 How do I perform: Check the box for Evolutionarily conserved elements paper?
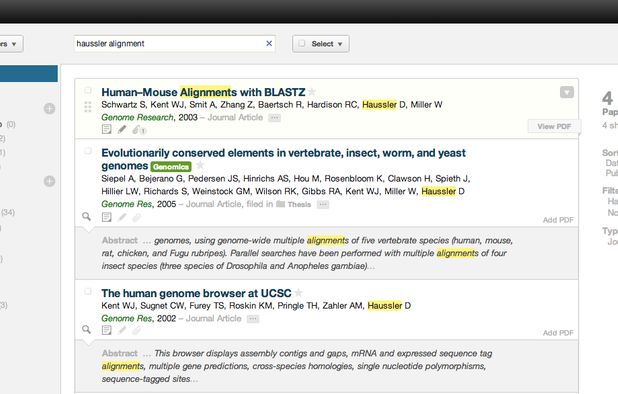pyautogui.click(x=88, y=151)
